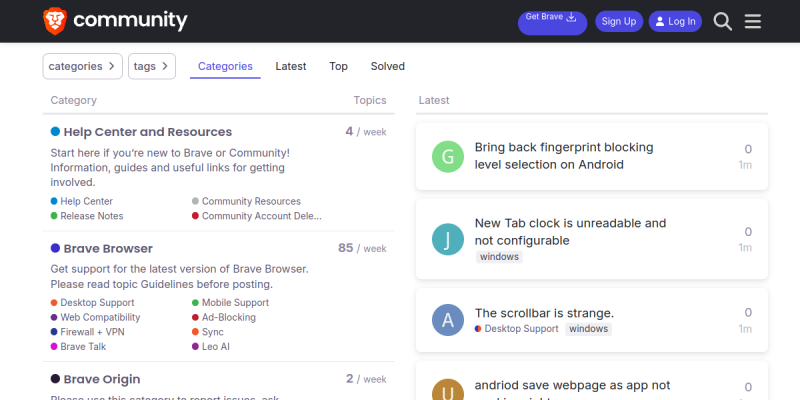Open the tags dropdown filter
Image resolution: width=800 pixels, height=400 pixels.
click(152, 66)
